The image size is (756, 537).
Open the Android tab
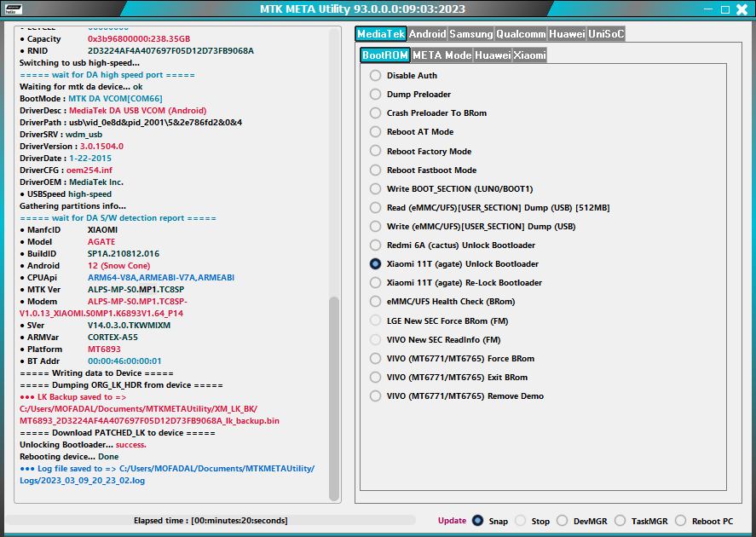click(x=427, y=34)
